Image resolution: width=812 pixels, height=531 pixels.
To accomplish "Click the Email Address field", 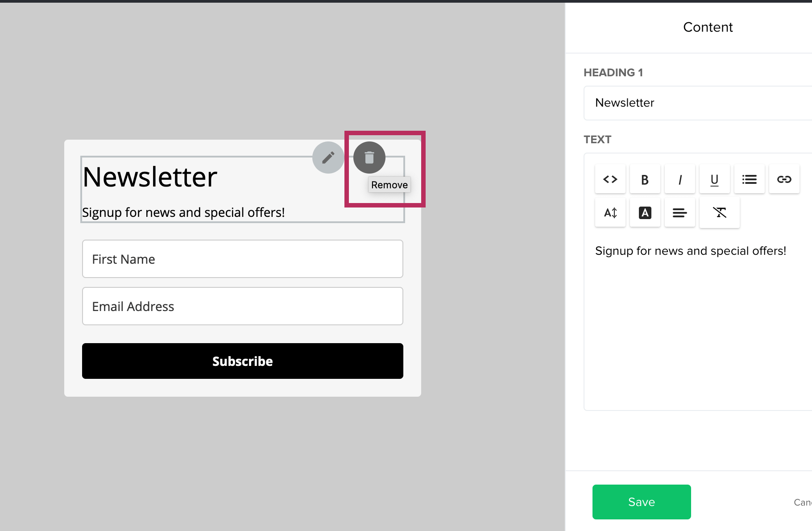I will 242,306.
